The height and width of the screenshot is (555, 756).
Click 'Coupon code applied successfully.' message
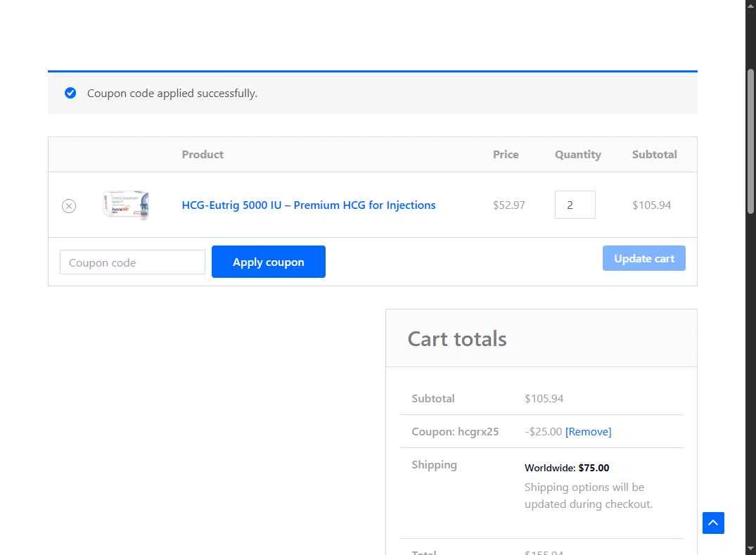[172, 93]
